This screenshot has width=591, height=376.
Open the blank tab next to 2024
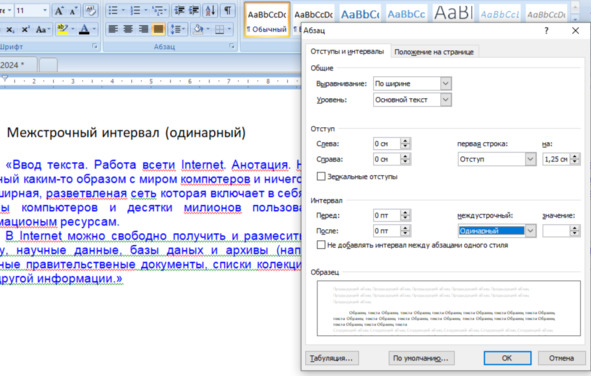pos(48,65)
